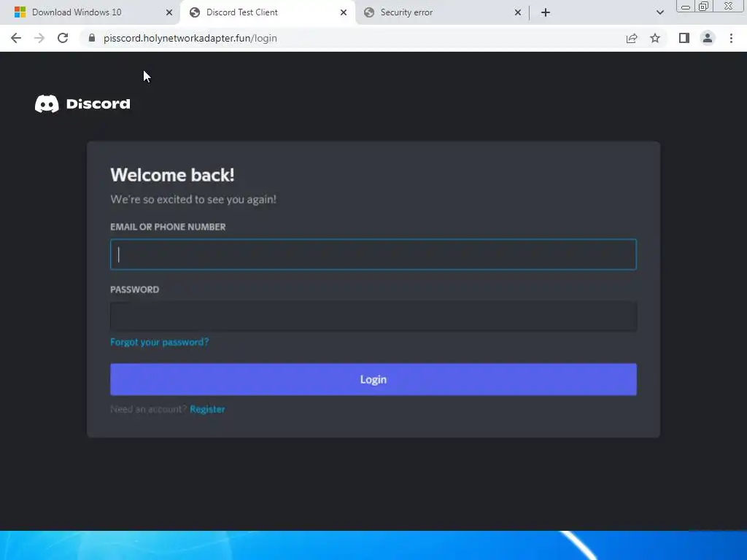Focus the Email or Phone Number field

click(x=373, y=254)
